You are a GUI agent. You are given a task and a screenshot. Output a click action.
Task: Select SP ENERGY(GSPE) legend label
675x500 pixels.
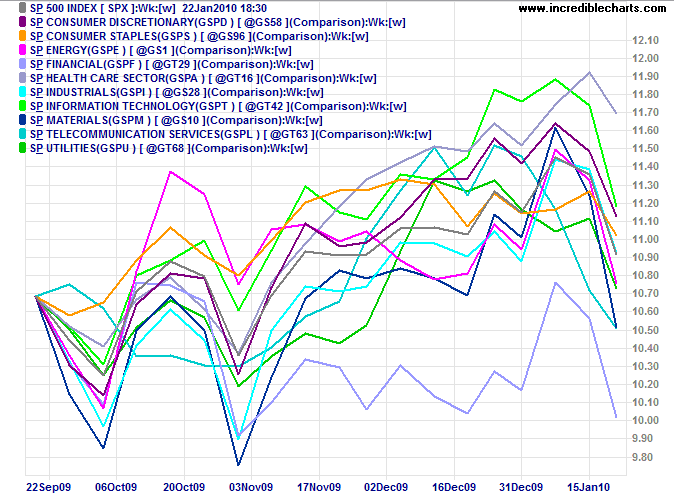tap(161, 50)
